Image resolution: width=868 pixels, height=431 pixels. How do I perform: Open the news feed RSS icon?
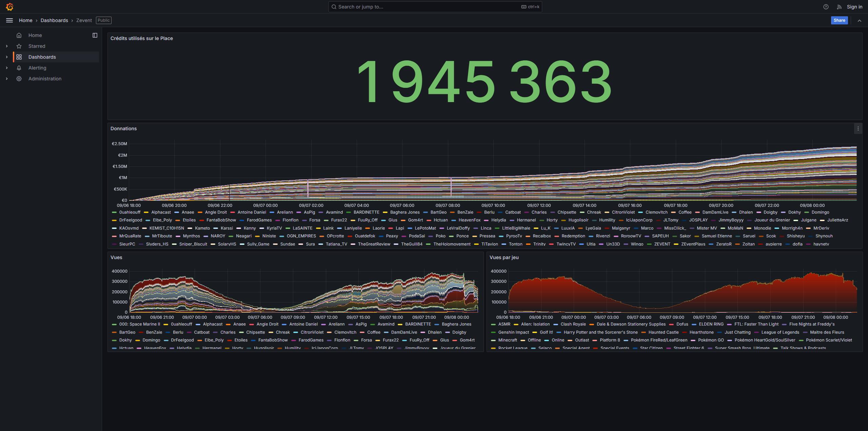click(839, 7)
